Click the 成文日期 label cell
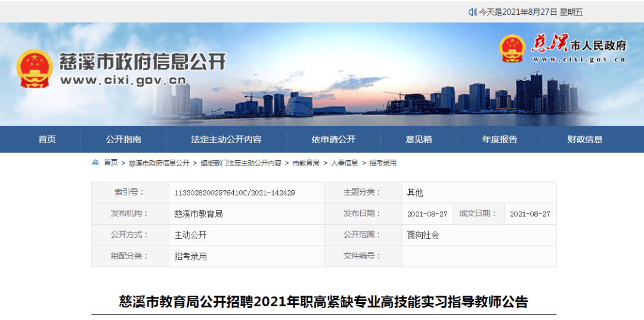 click(478, 214)
